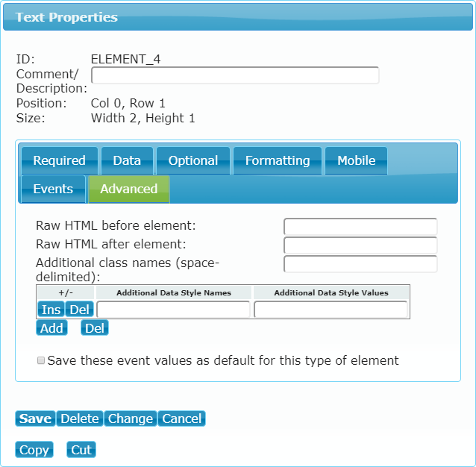Open the Events tab

pyautogui.click(x=54, y=189)
